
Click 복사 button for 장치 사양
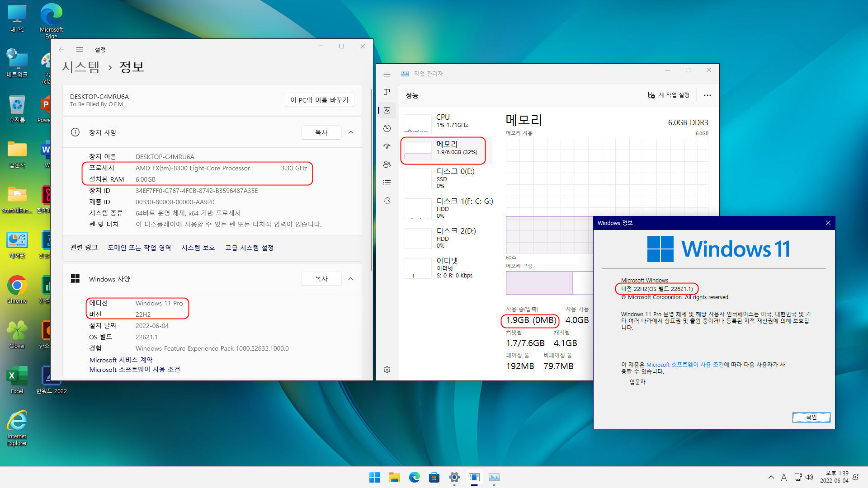321,132
